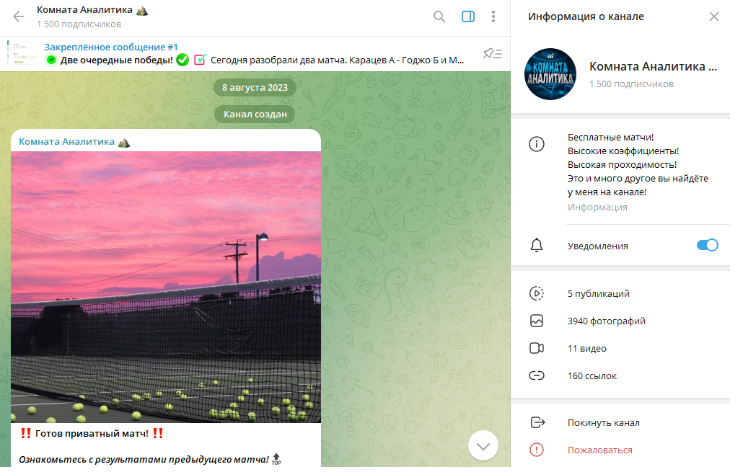Screen dimensions: 740x476
Task: Open the 3940 фотографий media section
Action: [606, 321]
